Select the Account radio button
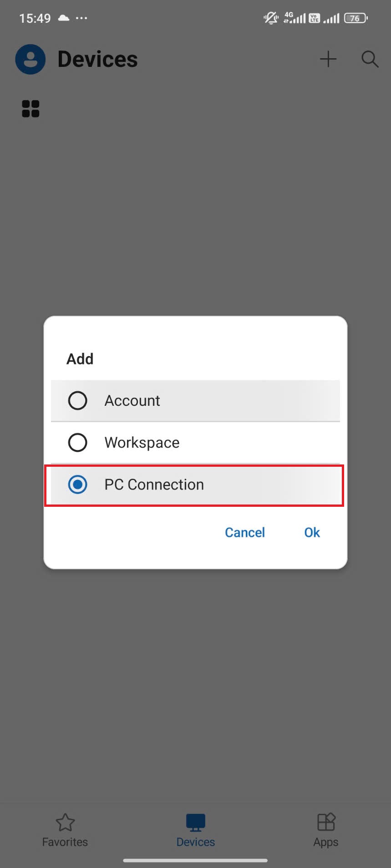Screen dimensions: 391x868 point(77,401)
